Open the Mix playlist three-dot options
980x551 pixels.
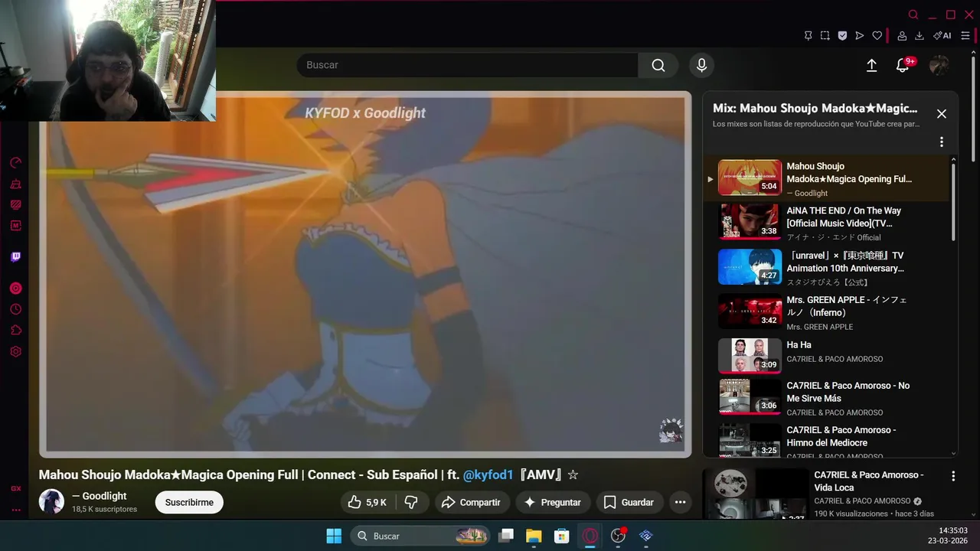click(942, 142)
